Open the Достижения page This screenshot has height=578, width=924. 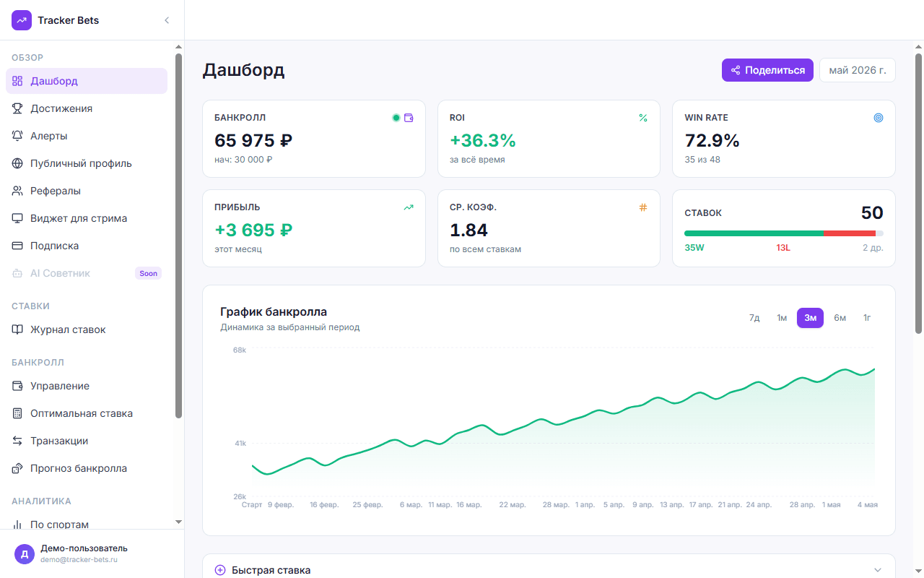[87, 108]
